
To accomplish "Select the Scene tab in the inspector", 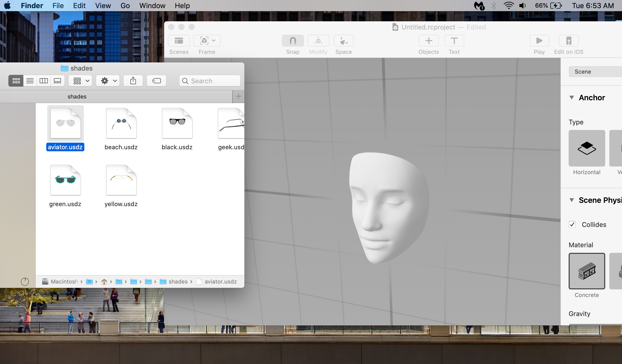I will pyautogui.click(x=583, y=71).
